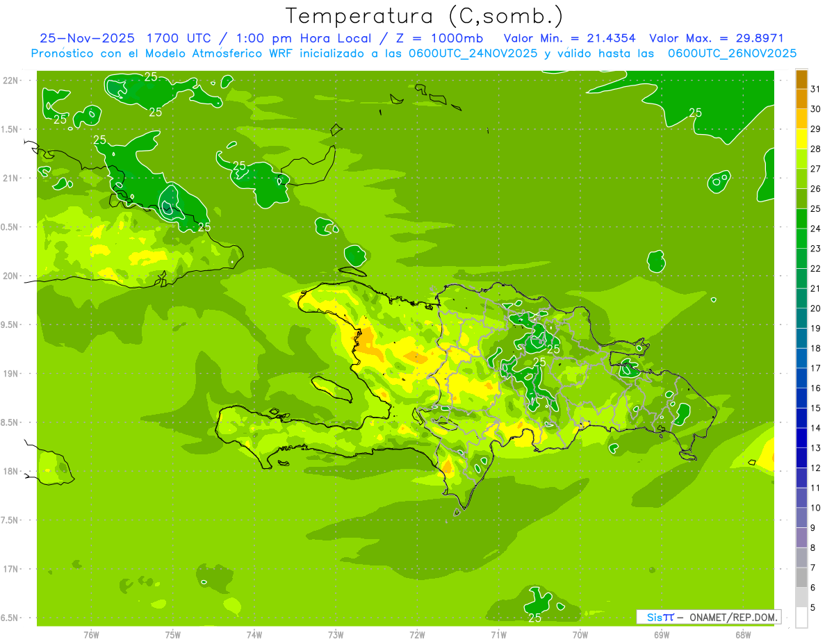Click the 19N latitude axis label
Image resolution: width=834 pixels, height=644 pixels.
tap(12, 374)
